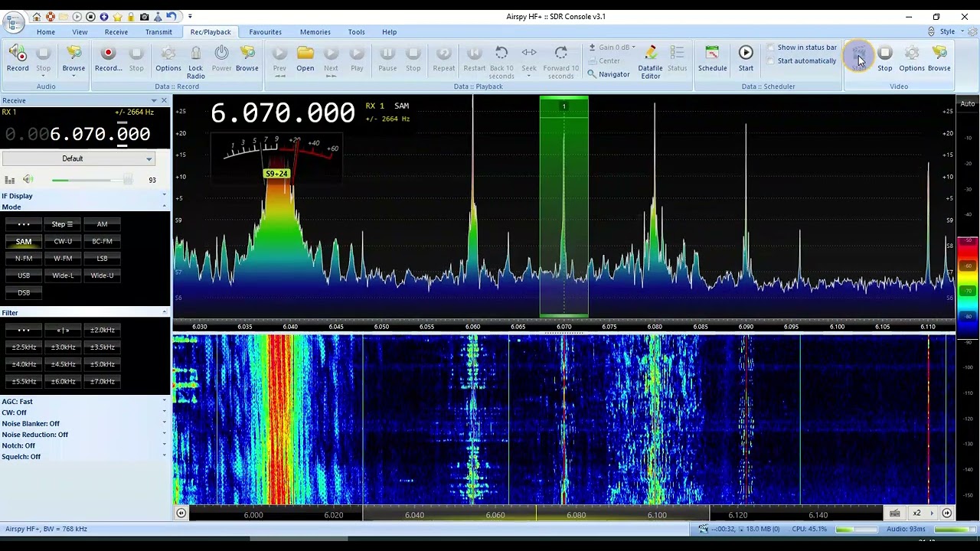Image resolution: width=980 pixels, height=551 pixels.
Task: Mute audio with the speaker icon
Action: point(28,180)
